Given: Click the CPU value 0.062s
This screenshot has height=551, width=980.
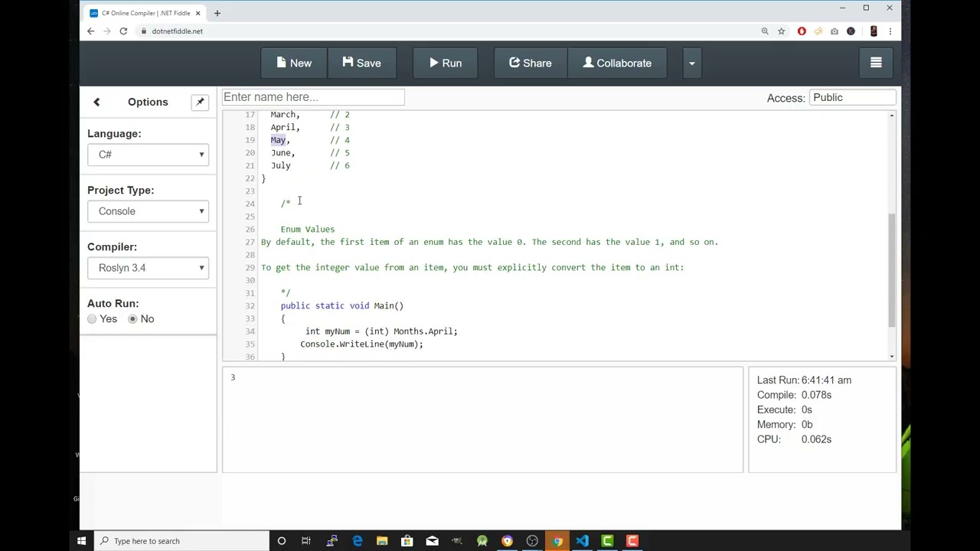Looking at the screenshot, I should pos(816,439).
